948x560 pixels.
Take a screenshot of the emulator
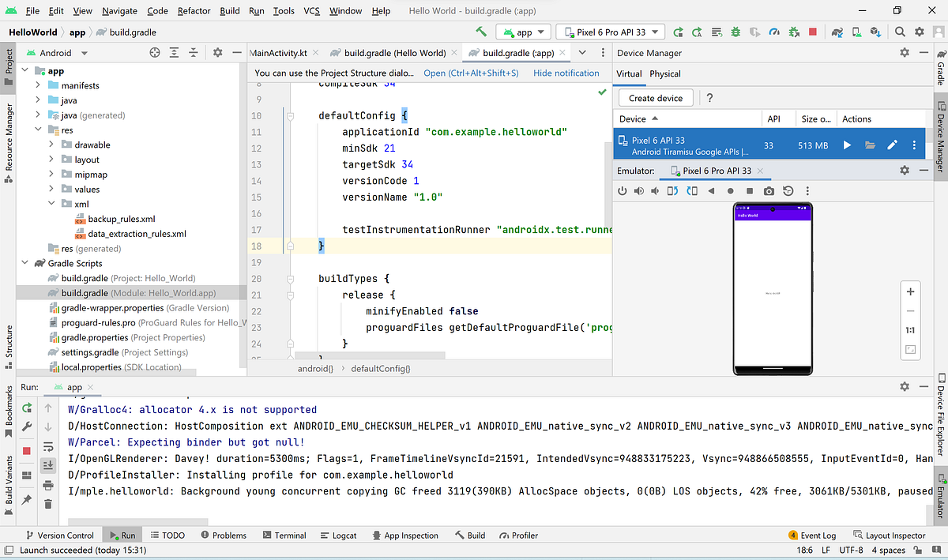[x=769, y=190]
